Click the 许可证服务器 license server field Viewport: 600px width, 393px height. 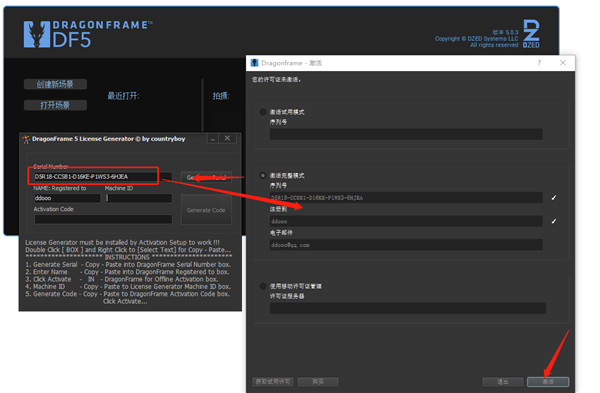click(x=408, y=308)
